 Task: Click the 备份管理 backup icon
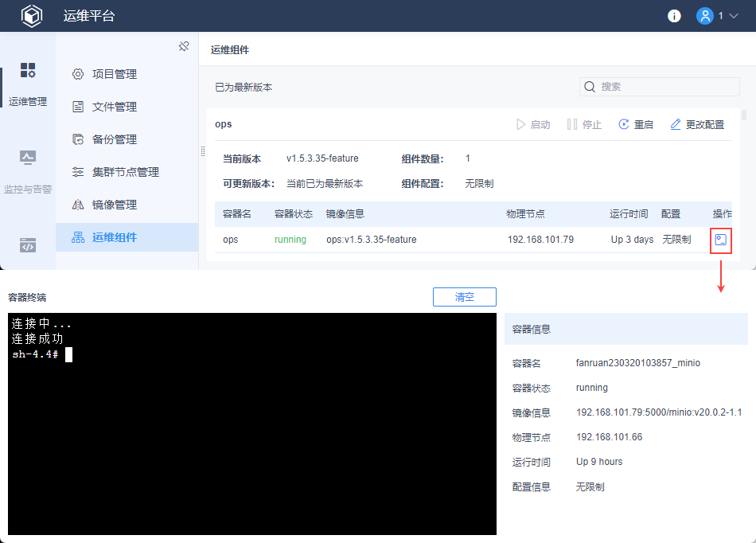[78, 139]
